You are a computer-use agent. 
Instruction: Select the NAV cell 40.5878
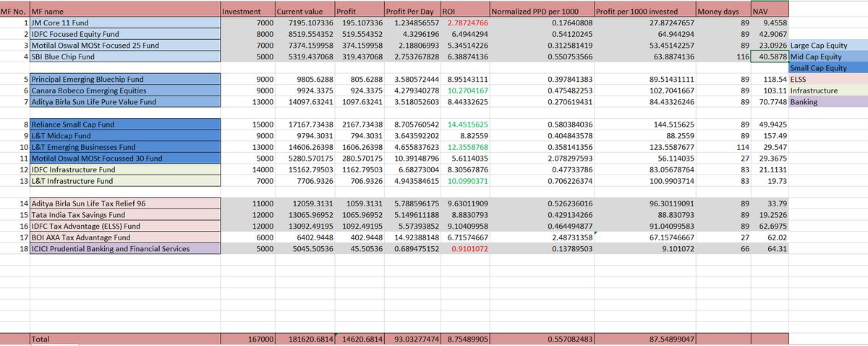click(x=770, y=56)
